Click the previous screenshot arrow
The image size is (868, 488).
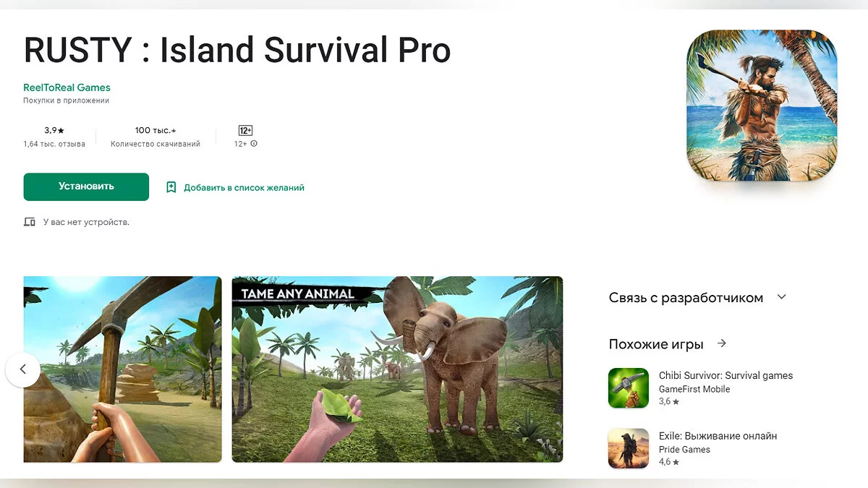coord(23,369)
